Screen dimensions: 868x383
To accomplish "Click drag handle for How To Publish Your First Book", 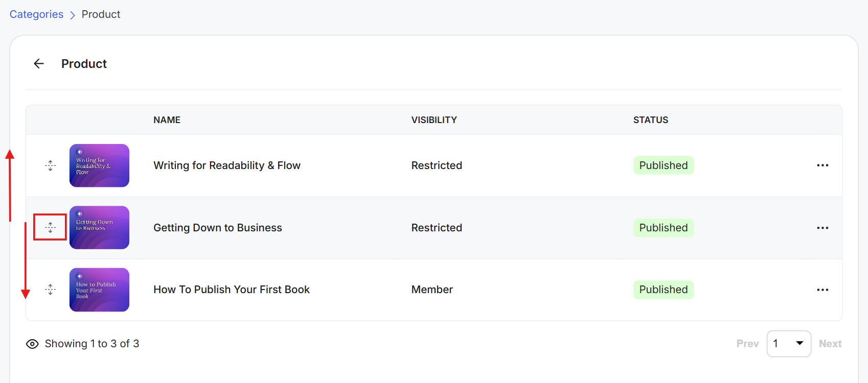I will [x=50, y=290].
